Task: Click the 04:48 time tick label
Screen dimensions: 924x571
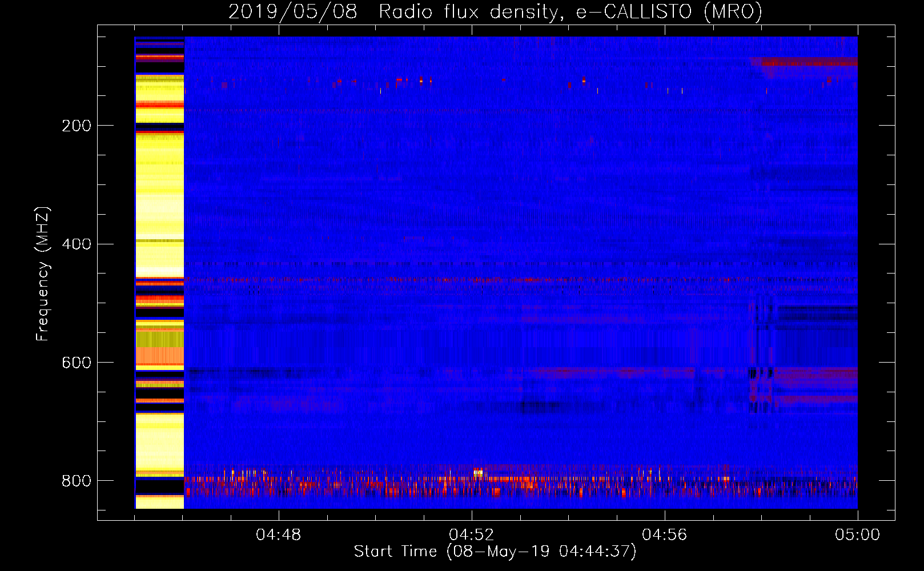Action: [x=279, y=535]
